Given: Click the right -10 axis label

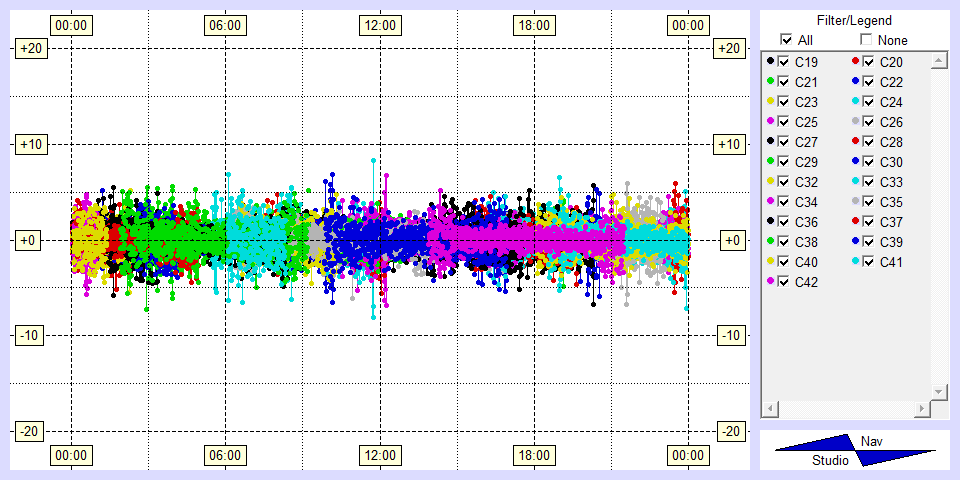Looking at the screenshot, I should coord(731,335).
